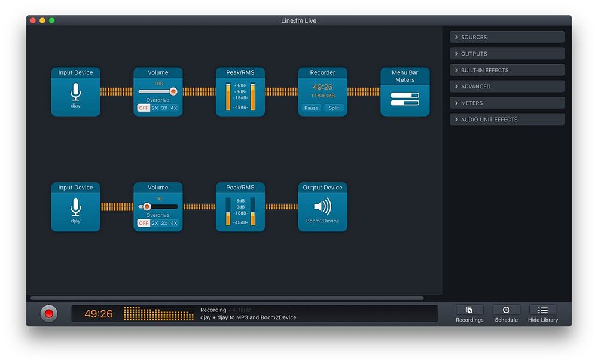The image size is (598, 364).
Task: Pause the Recorder block
Action: pos(311,108)
